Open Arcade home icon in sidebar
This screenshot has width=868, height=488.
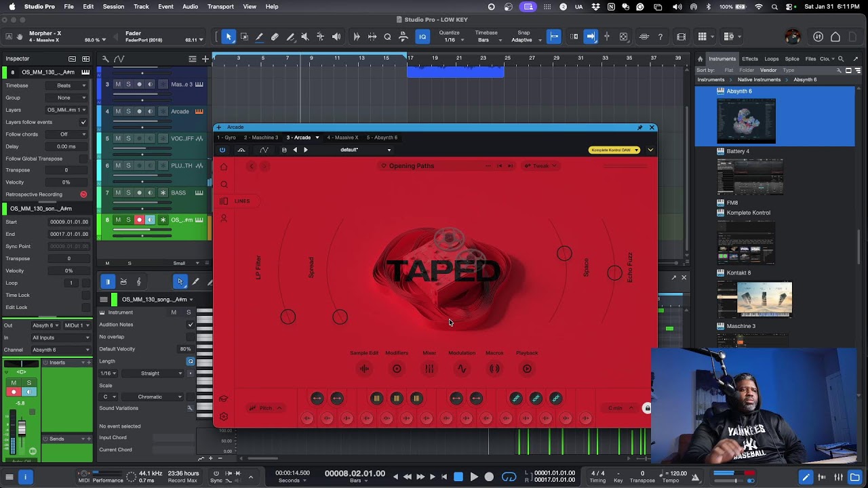coord(224,167)
